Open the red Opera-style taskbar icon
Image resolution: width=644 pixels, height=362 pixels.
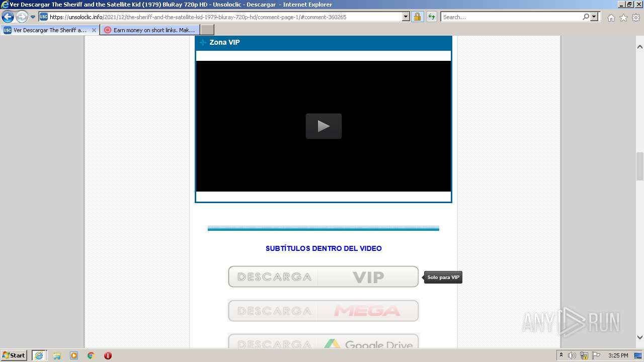(108, 355)
